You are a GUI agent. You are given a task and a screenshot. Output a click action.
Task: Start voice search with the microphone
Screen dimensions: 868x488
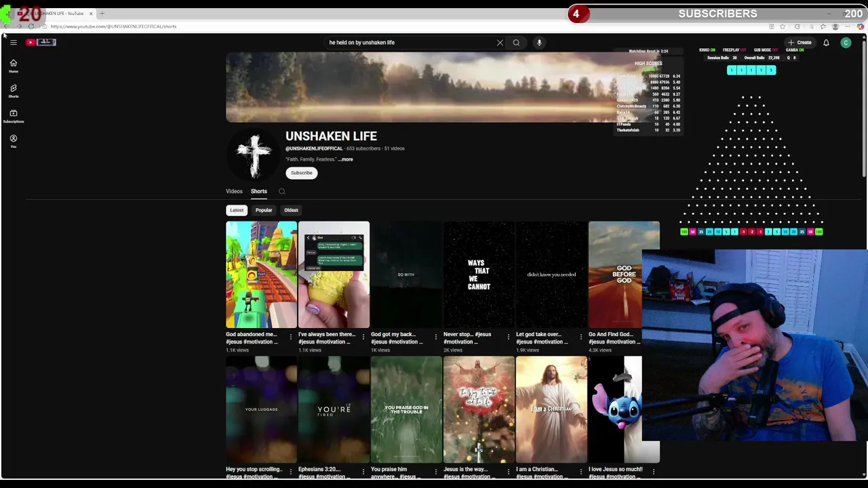pos(539,43)
